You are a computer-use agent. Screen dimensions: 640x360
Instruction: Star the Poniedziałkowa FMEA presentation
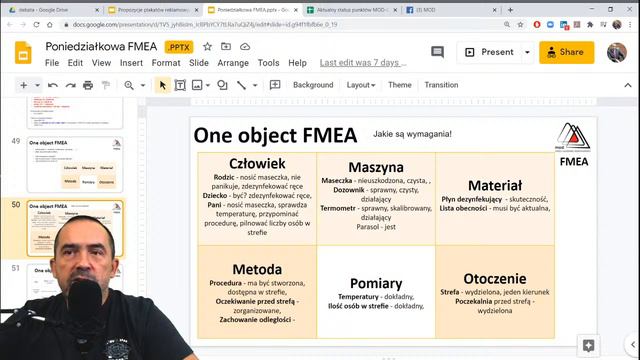207,47
